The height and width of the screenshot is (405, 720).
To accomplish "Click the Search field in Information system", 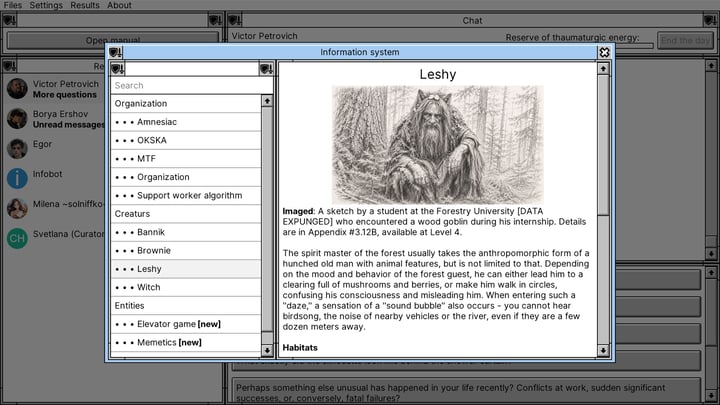I will click(191, 85).
